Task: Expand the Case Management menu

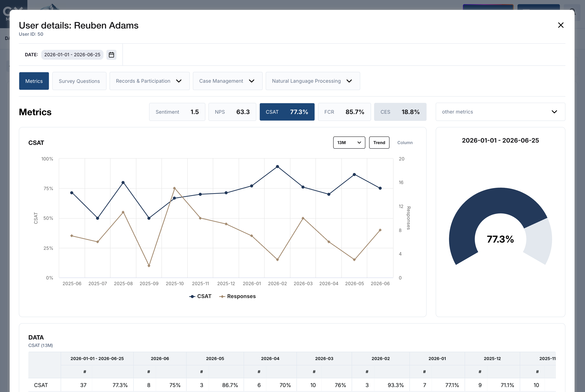Action: coord(228,81)
